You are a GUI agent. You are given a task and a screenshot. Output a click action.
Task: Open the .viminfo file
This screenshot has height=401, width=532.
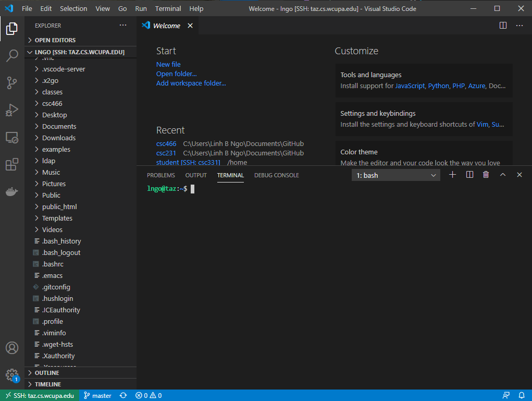click(x=81, y=333)
